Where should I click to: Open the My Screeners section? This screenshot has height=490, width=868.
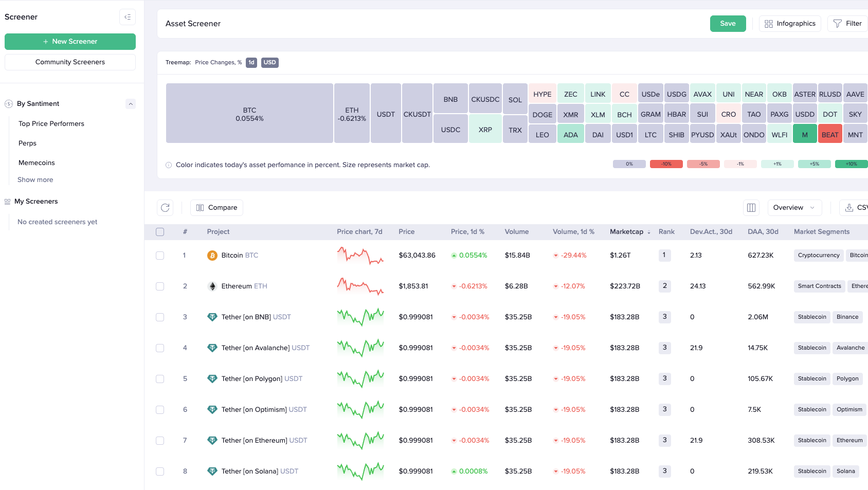click(36, 202)
